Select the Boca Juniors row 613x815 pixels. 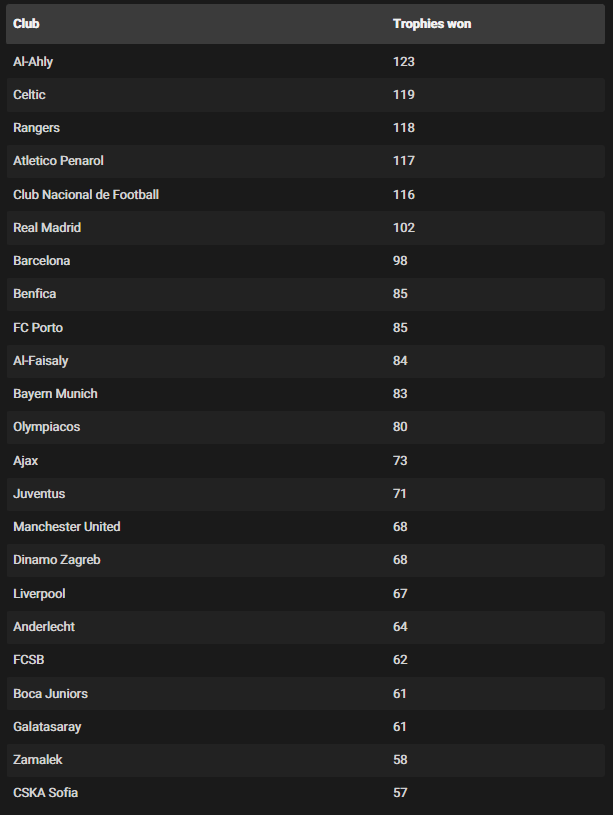click(51, 694)
